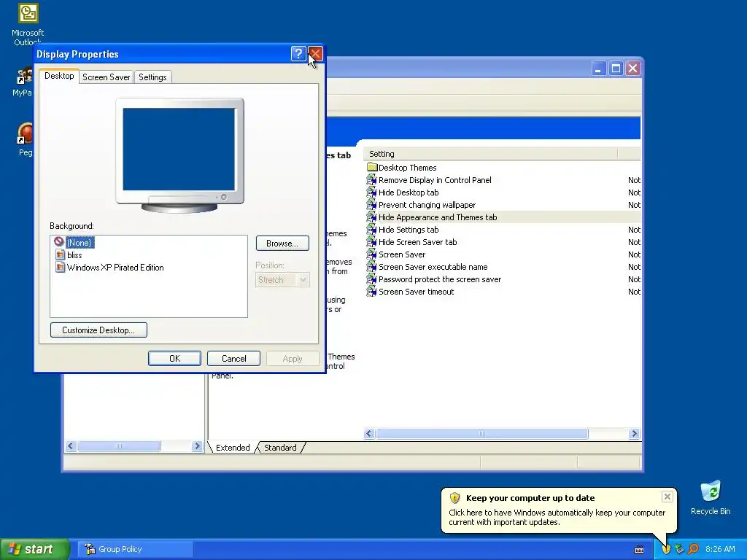The height and width of the screenshot is (560, 747).
Task: Select the Screen Saver executable name text
Action: tap(433, 267)
